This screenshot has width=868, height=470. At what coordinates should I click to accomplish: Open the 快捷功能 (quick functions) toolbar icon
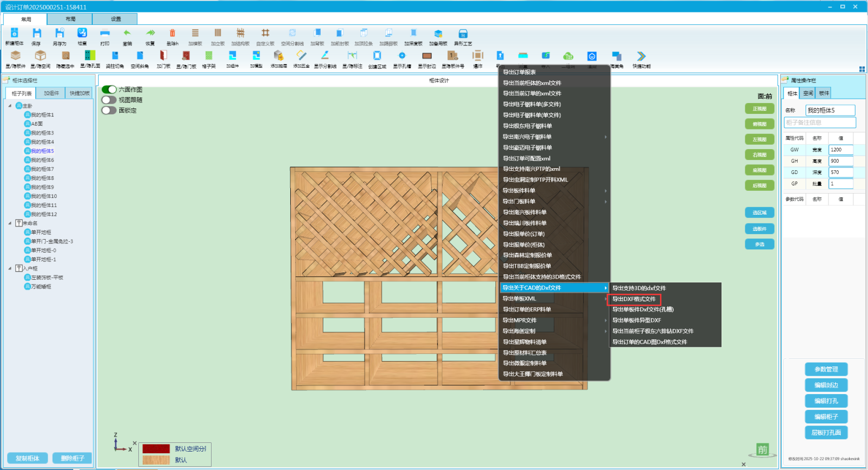[641, 56]
